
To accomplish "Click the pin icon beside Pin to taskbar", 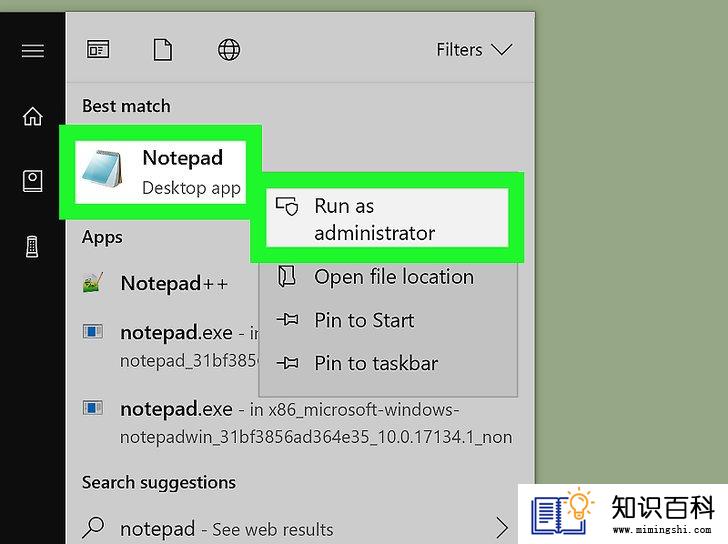I will (287, 362).
